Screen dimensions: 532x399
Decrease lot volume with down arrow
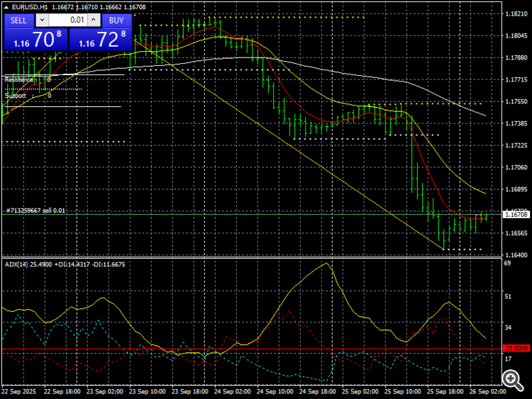pos(42,21)
